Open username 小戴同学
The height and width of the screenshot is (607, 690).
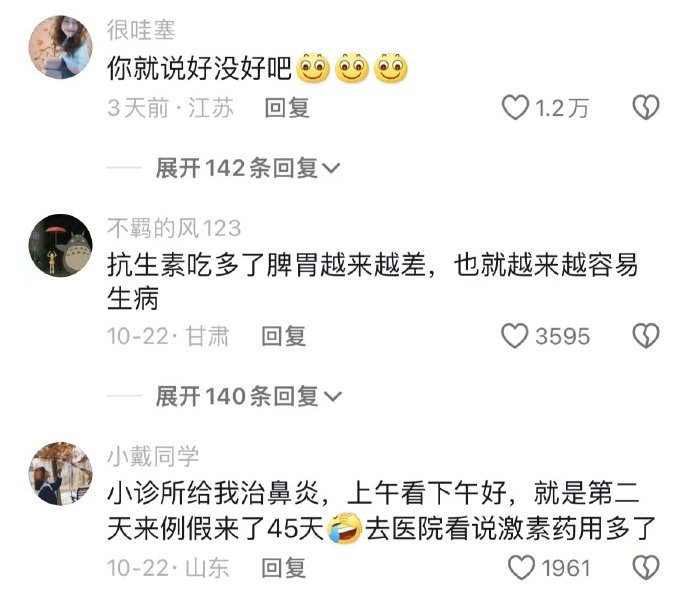pos(153,456)
